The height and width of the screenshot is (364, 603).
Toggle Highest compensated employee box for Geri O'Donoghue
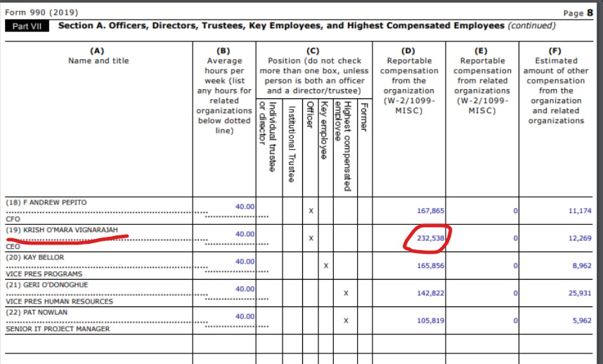(x=345, y=293)
